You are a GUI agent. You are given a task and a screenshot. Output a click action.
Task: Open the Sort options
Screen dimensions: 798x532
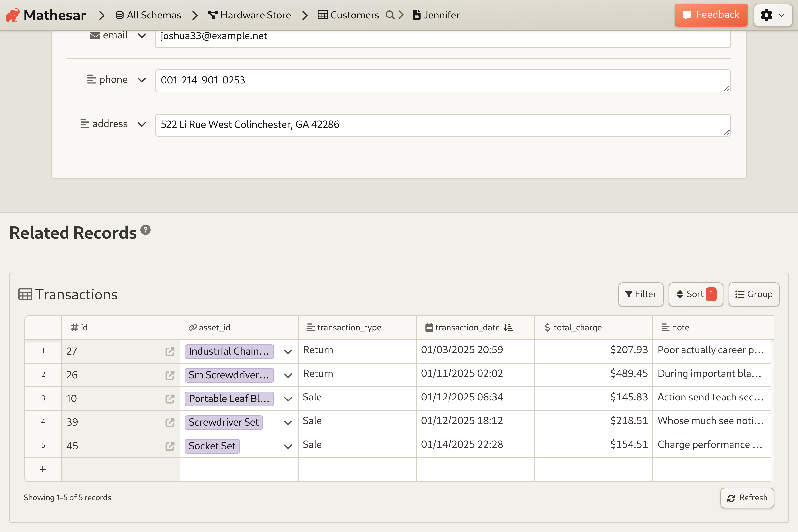coord(696,294)
